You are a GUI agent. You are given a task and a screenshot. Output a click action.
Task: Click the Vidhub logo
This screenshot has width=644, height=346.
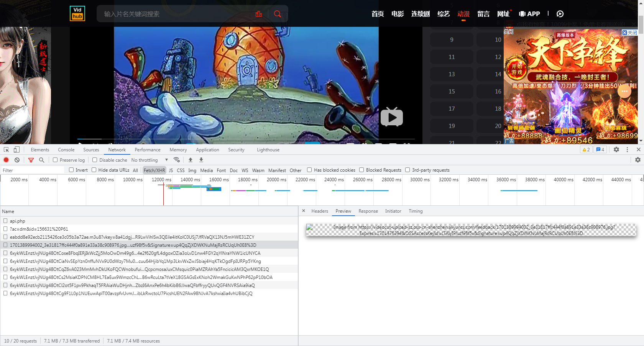coord(77,13)
